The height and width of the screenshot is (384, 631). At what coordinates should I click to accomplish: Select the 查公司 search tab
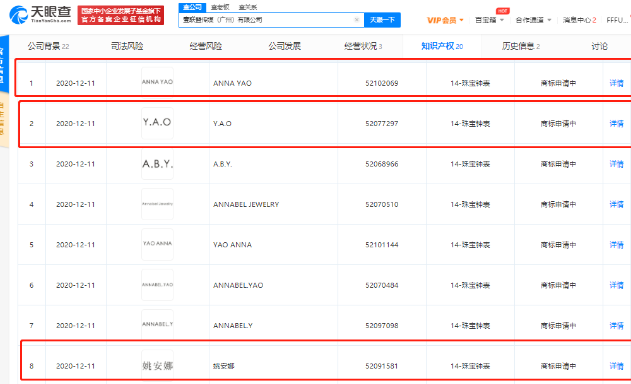[x=192, y=7]
